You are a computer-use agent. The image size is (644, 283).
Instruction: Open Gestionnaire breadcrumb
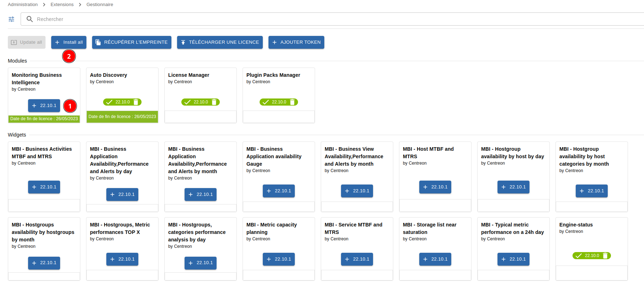(100, 5)
